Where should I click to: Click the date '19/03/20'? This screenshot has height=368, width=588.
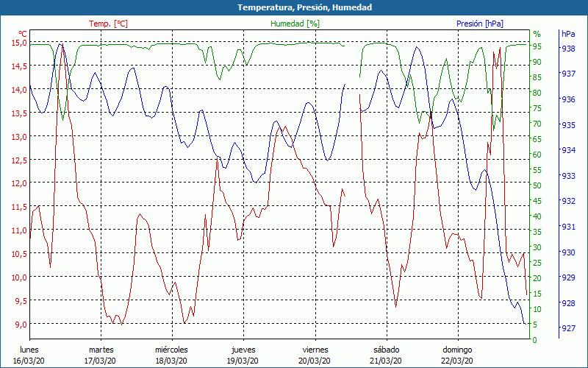[243, 361]
